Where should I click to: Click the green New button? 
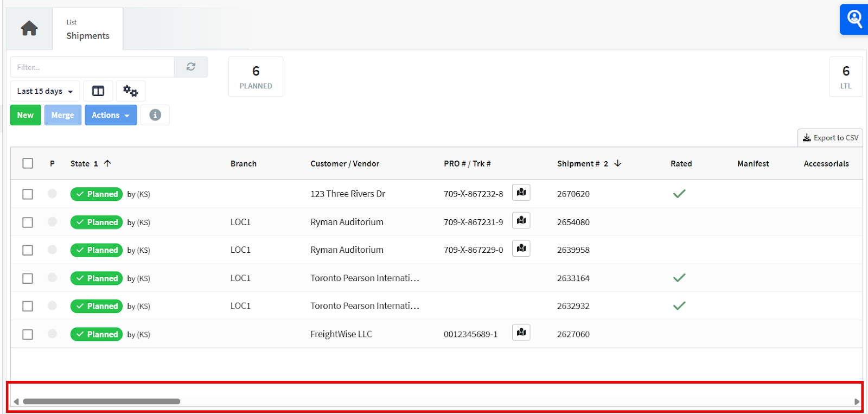coord(25,115)
